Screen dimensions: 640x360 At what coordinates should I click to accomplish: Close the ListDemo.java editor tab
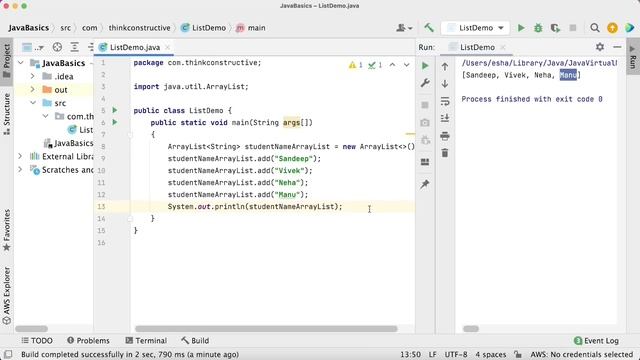click(x=167, y=47)
